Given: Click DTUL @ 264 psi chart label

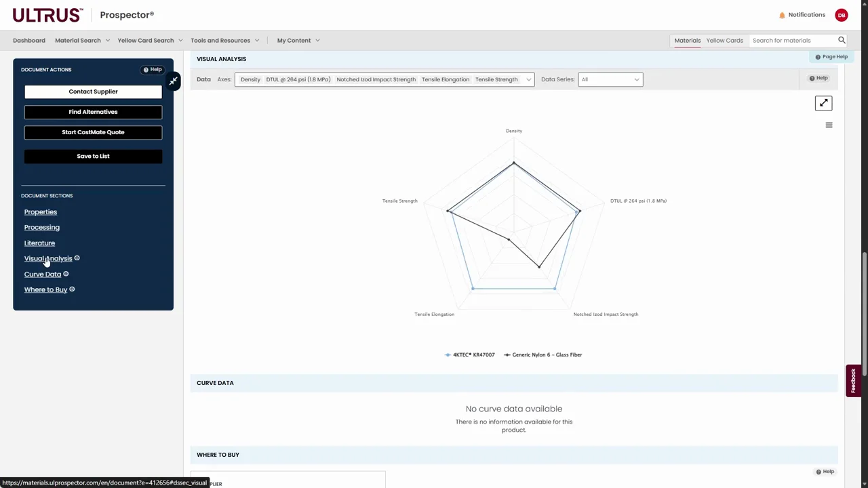Looking at the screenshot, I should click(x=638, y=201).
